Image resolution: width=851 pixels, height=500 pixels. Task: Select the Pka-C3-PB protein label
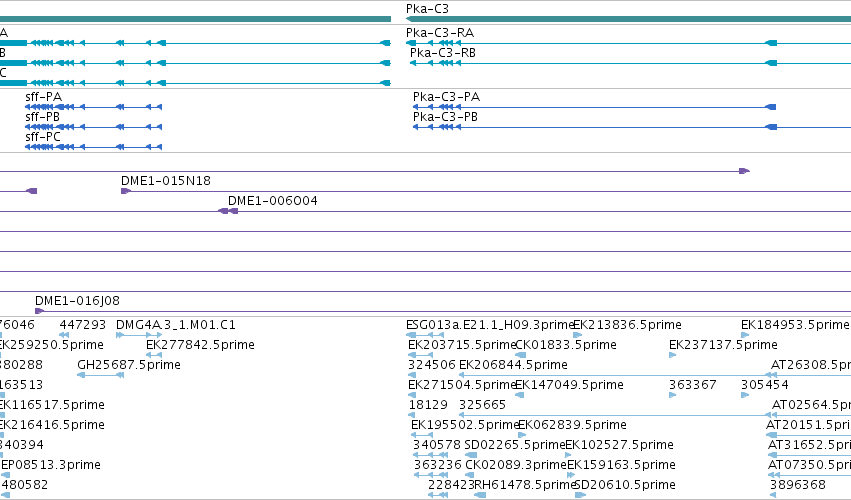tap(445, 117)
